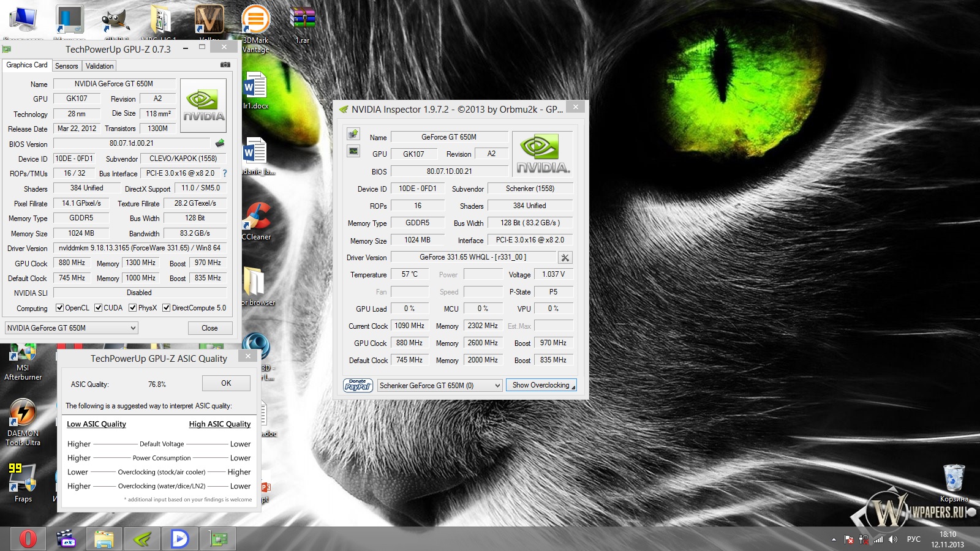Click the sensor monitoring icon beside GPU in Inspector

point(353,151)
